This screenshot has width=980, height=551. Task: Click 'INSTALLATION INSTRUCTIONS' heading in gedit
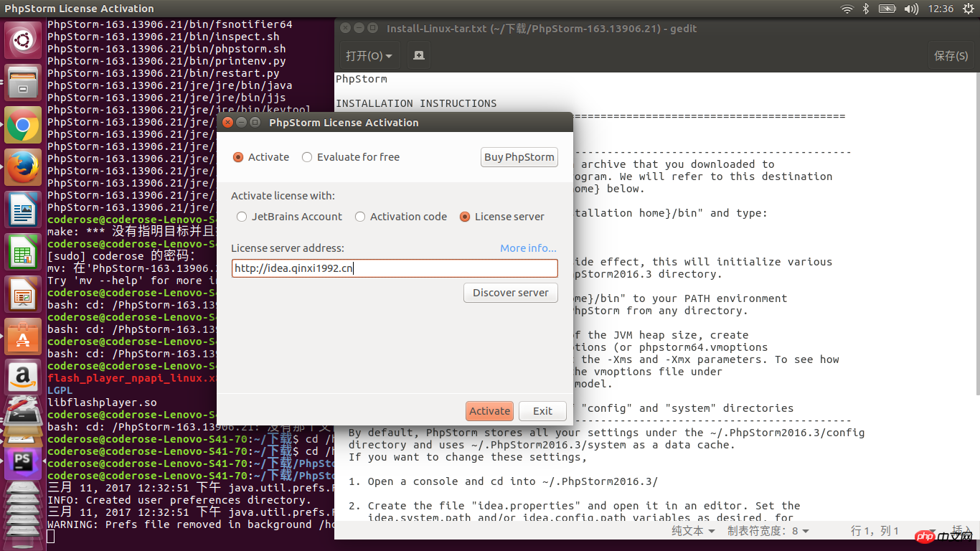coord(416,103)
